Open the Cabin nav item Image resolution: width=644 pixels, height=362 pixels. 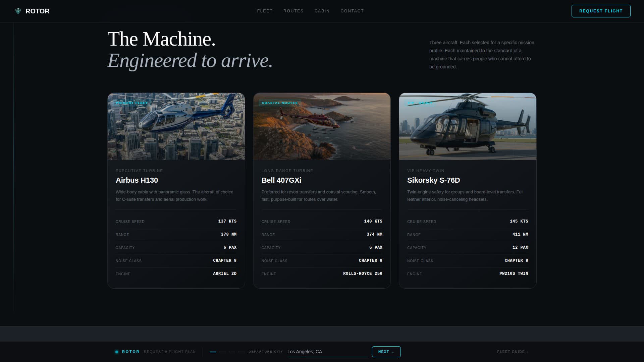coord(322,11)
